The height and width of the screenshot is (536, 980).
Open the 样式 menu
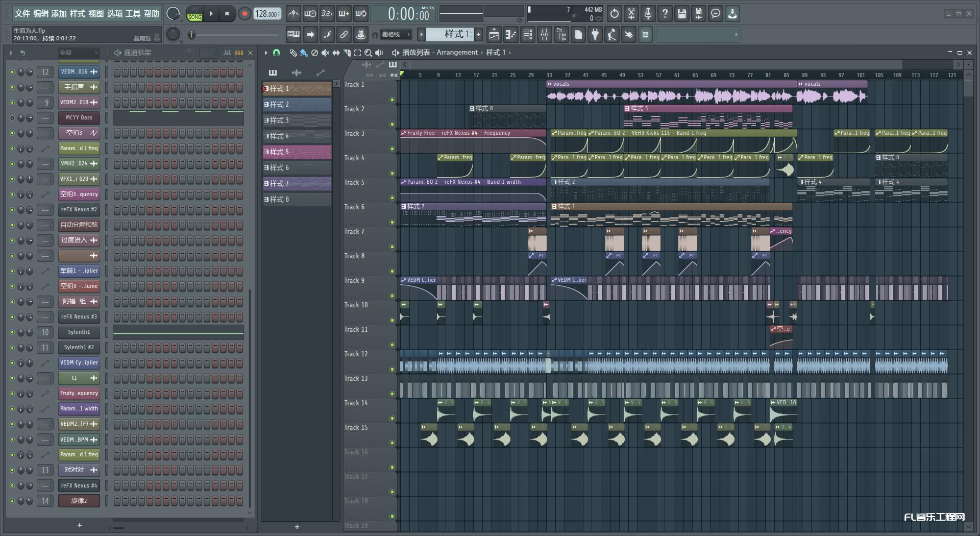[78, 14]
